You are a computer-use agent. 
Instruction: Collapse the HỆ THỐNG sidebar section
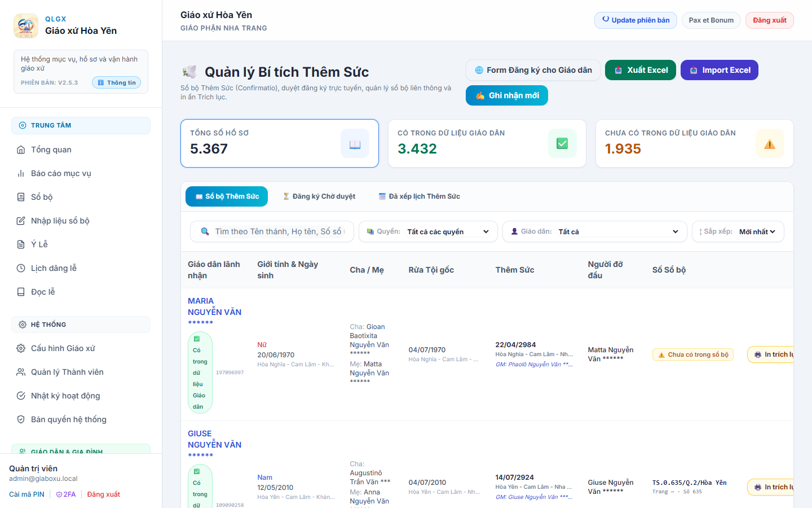[81, 325]
